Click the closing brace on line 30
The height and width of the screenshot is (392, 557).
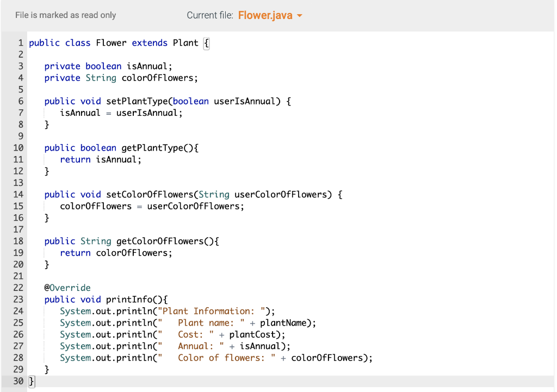point(30,381)
